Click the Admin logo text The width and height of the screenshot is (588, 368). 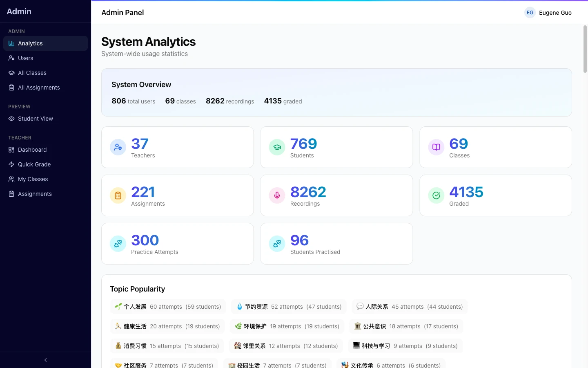(19, 11)
